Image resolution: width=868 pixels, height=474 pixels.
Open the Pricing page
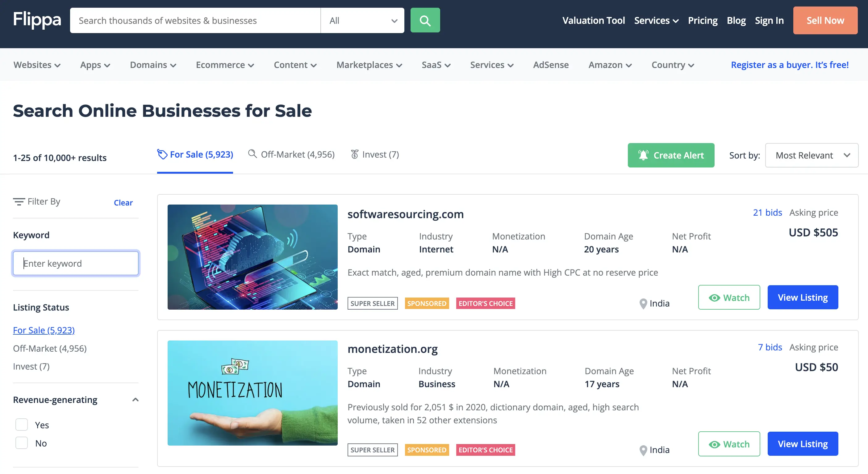(x=703, y=20)
